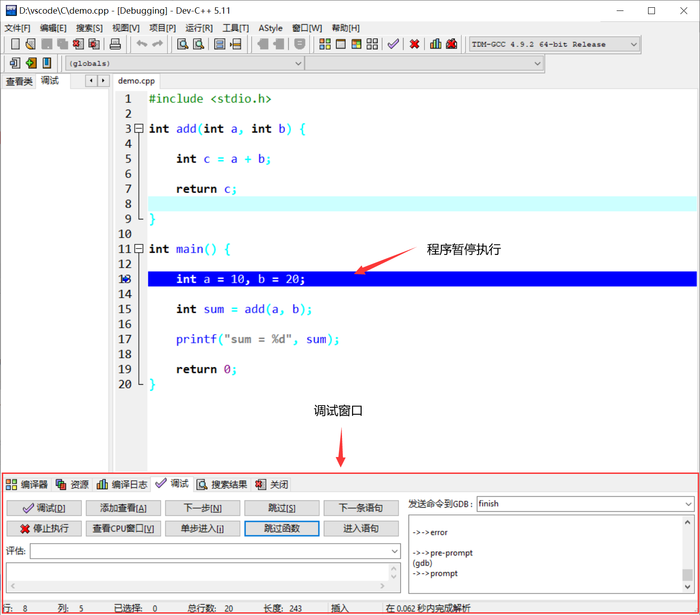The image size is (700, 615).
Task: Click the evaluation output horizontal scrollbar right arrow
Action: pyautogui.click(x=383, y=586)
